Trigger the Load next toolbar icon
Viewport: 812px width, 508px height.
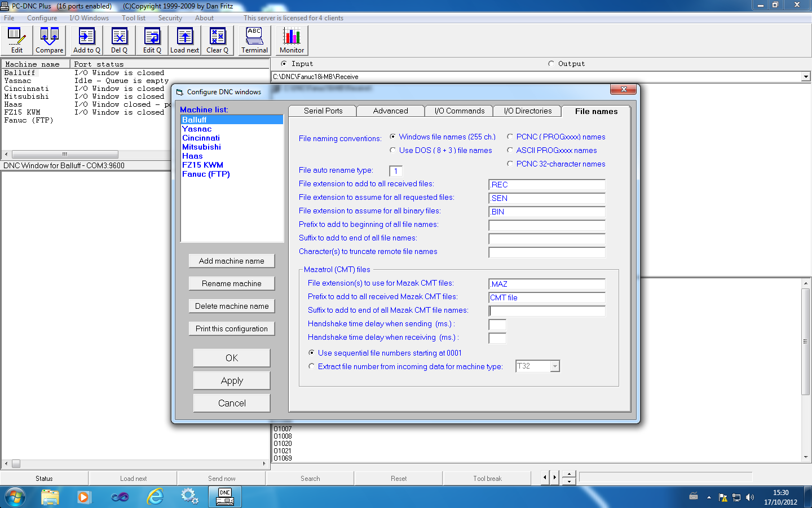(184, 40)
